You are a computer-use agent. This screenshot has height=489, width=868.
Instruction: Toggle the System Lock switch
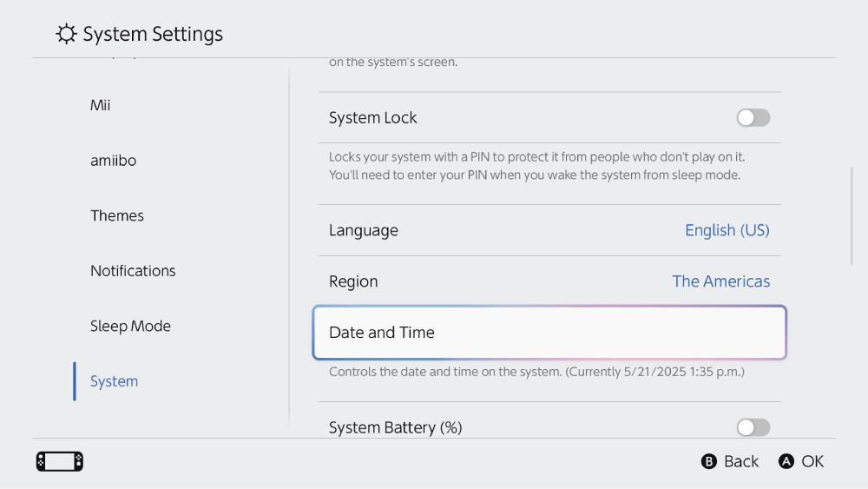coord(753,118)
